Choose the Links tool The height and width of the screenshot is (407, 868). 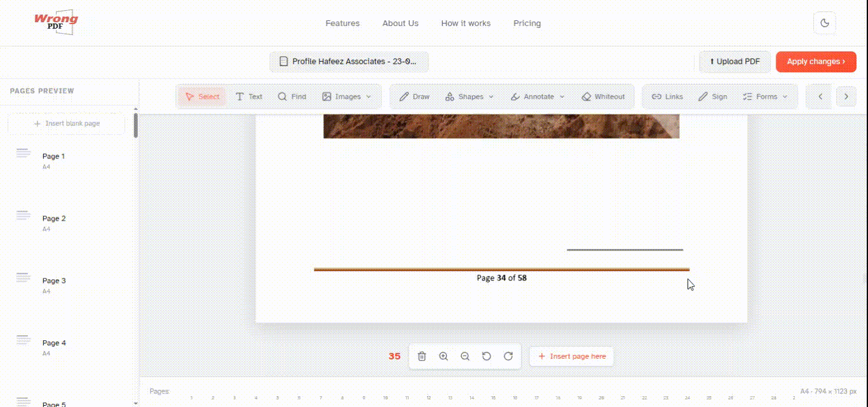pyautogui.click(x=667, y=97)
